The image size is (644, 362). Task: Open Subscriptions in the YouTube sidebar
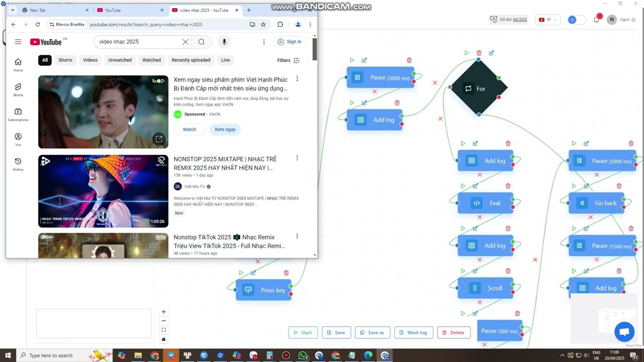18,115
